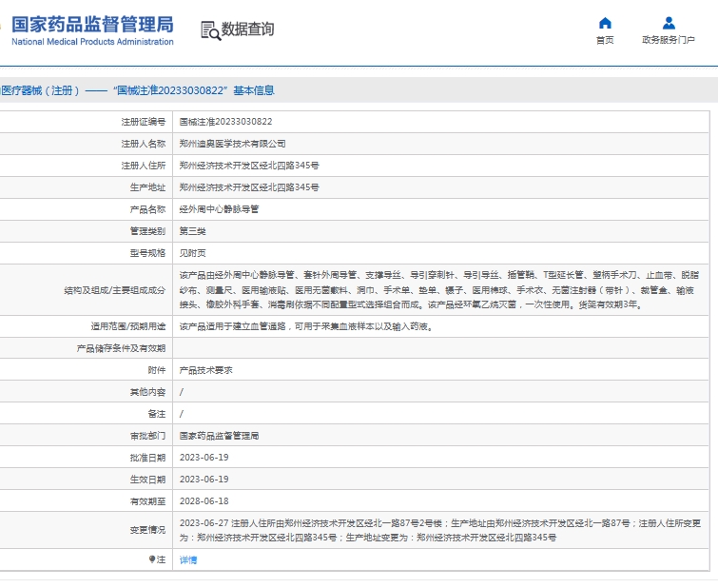This screenshot has width=718, height=588.
Task: Click the 注册证编号 row label
Action: click(144, 122)
